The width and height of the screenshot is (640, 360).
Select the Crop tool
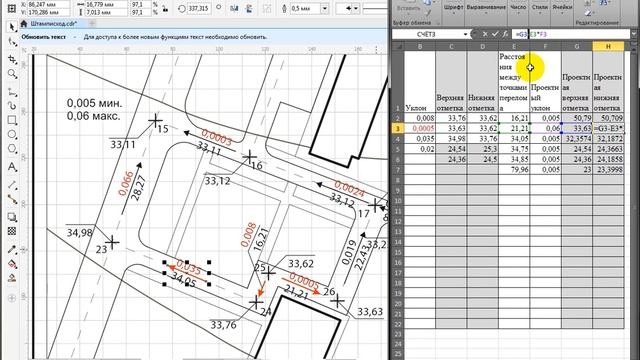coord(12,59)
